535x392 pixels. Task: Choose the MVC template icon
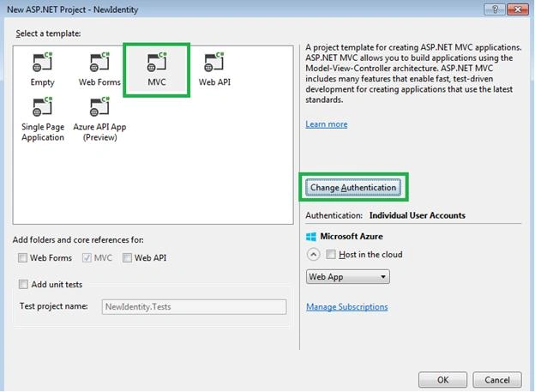[157, 62]
